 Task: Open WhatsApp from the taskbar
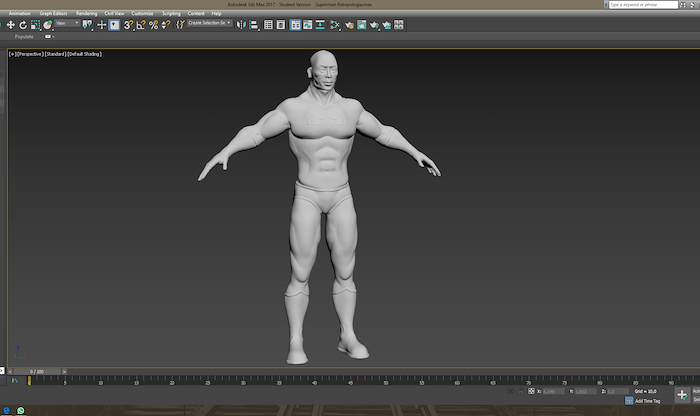click(x=21, y=410)
